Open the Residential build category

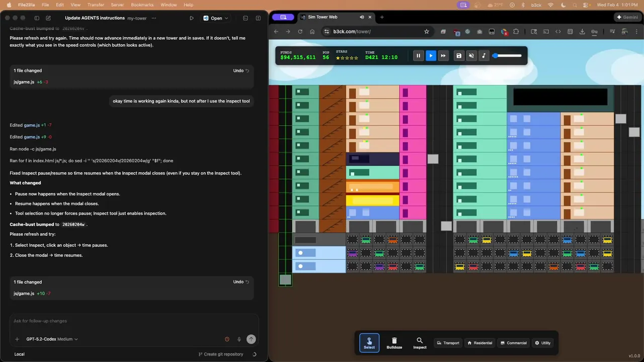point(480,343)
